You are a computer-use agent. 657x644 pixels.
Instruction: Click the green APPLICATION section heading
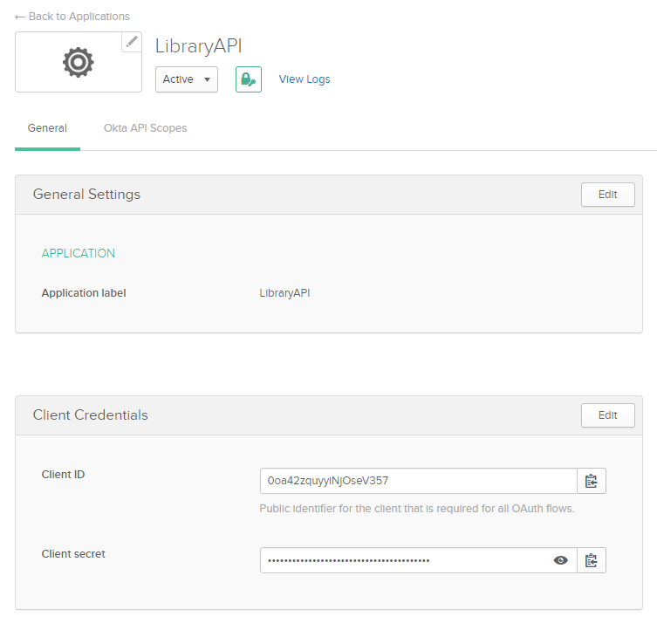click(78, 253)
